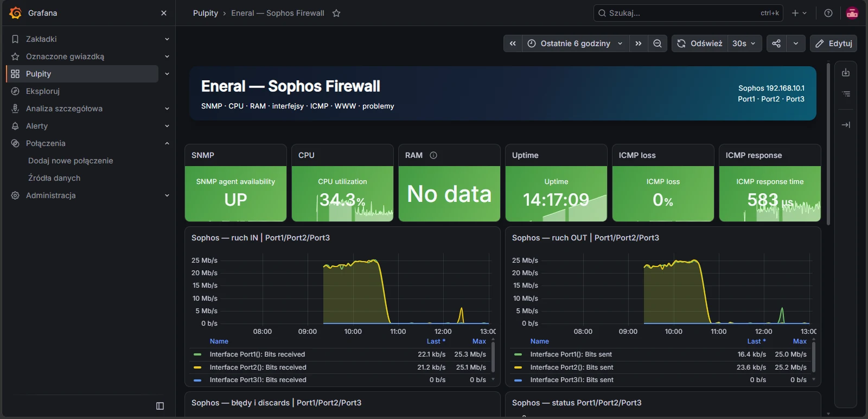Toggle Interface Port3 Bits sent series
Viewport: 868px width, 419px height.
[x=572, y=380]
